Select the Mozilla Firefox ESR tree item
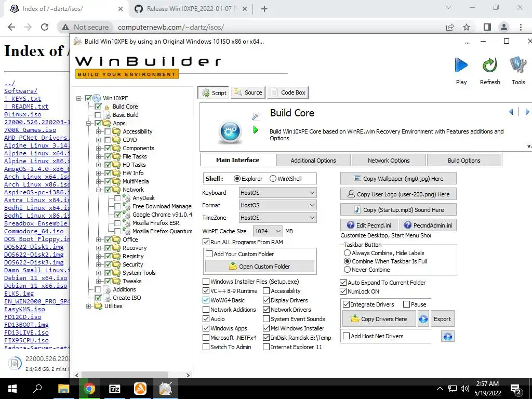 click(x=156, y=223)
